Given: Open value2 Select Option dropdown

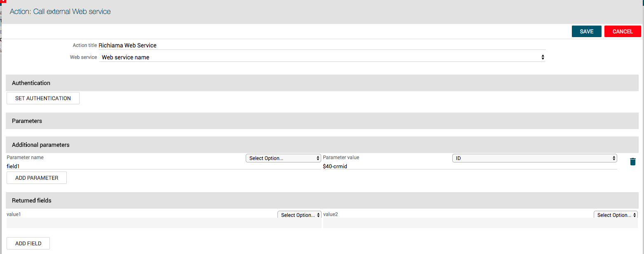Looking at the screenshot, I should (616, 215).
